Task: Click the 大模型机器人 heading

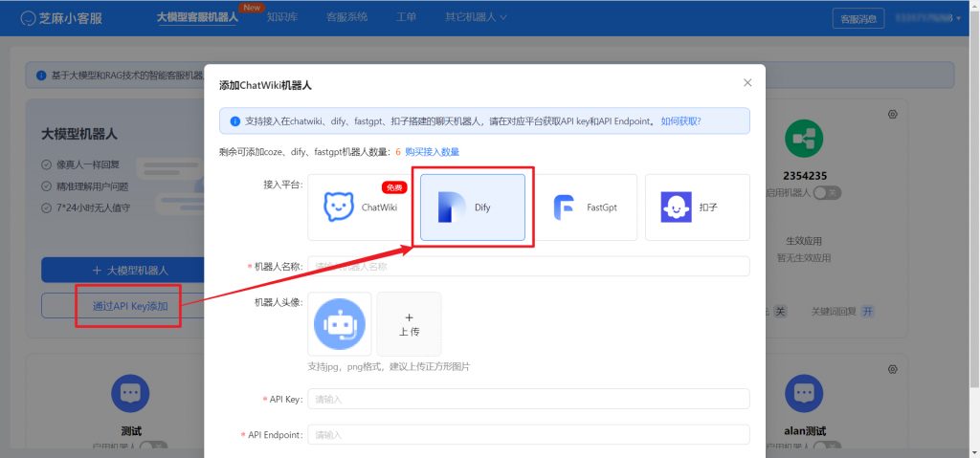Action: pyautogui.click(x=79, y=134)
